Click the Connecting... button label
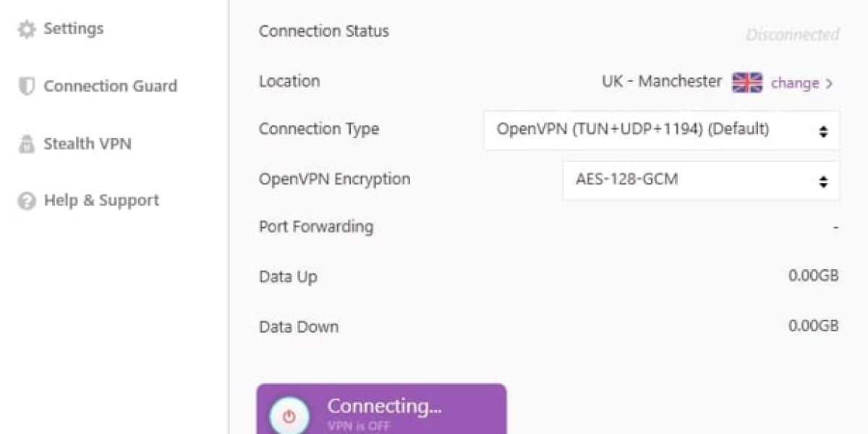This screenshot has width=868, height=434. [x=384, y=407]
